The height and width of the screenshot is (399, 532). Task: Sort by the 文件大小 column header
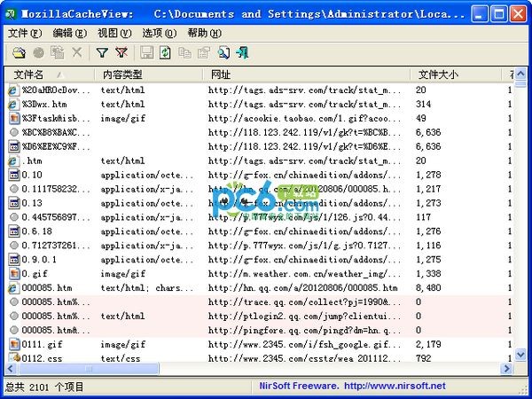click(456, 74)
